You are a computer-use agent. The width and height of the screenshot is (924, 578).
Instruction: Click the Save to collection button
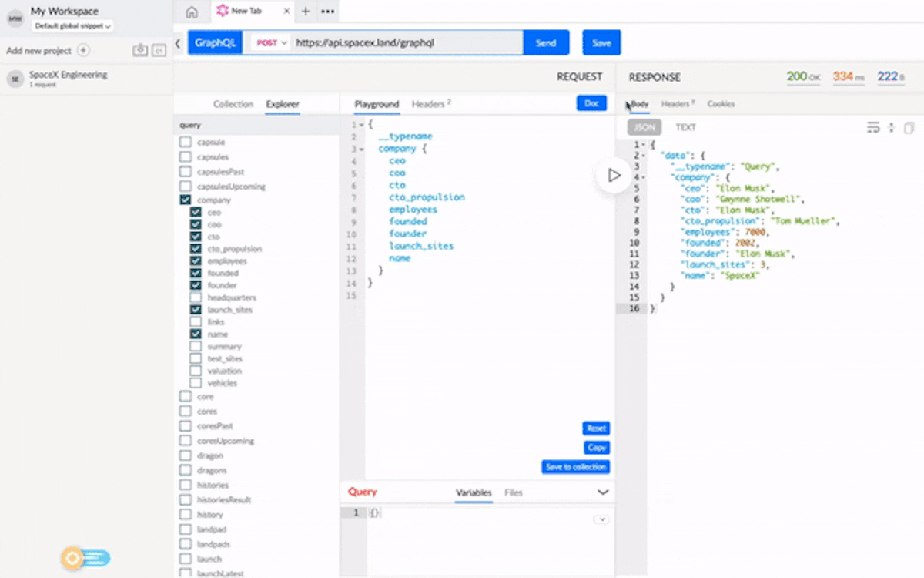point(575,467)
